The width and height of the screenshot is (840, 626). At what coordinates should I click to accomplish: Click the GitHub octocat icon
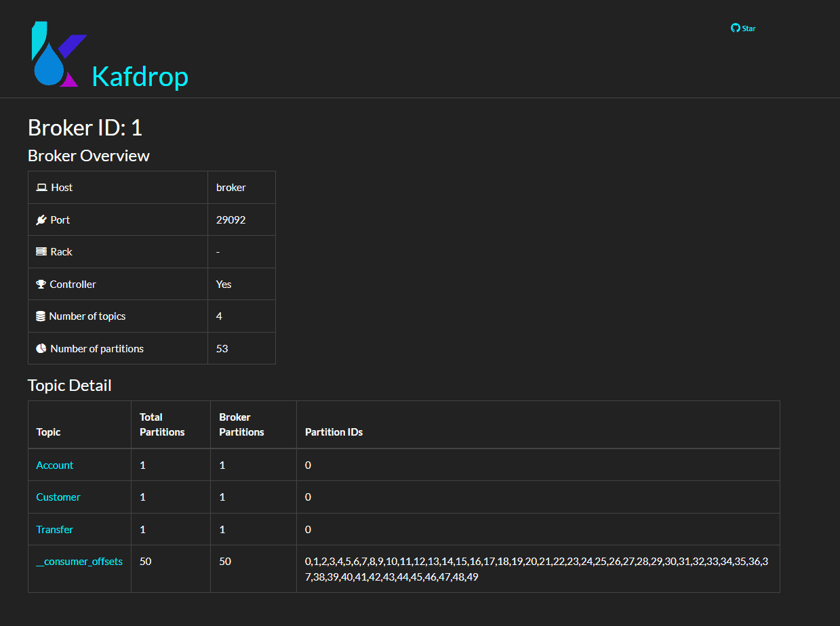tap(736, 28)
